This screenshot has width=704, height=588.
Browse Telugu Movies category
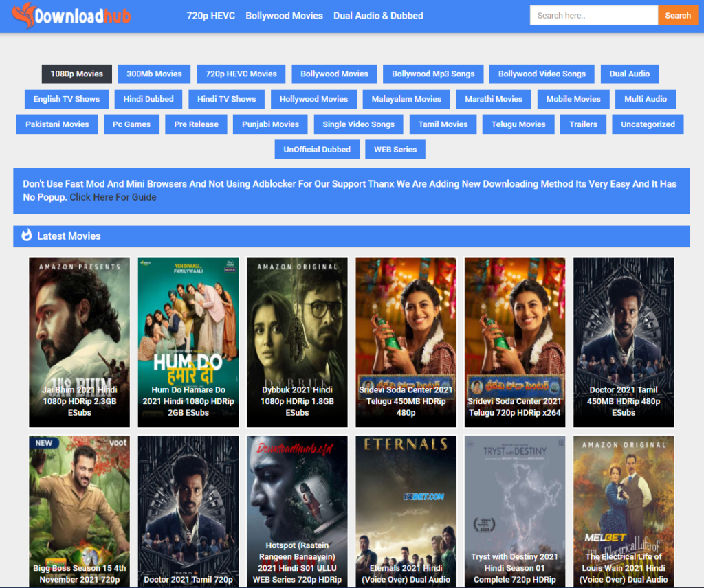coord(518,124)
